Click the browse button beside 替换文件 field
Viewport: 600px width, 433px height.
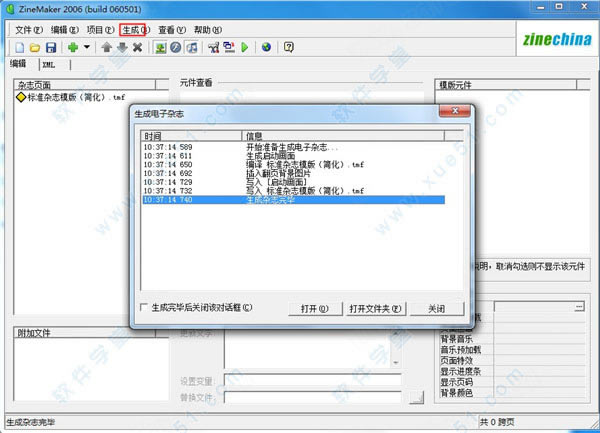(x=416, y=397)
